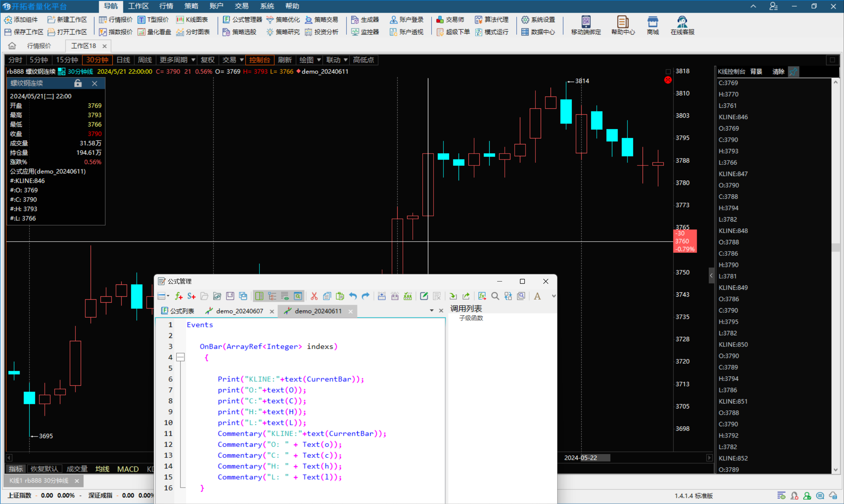Select the 5分钟 period
The height and width of the screenshot is (504, 844).
click(x=39, y=60)
